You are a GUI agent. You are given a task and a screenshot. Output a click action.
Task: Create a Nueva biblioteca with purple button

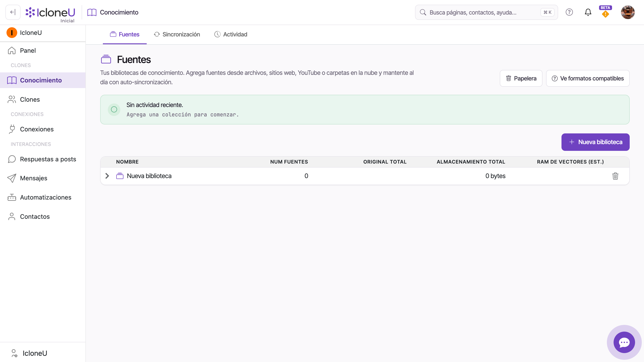pyautogui.click(x=595, y=142)
